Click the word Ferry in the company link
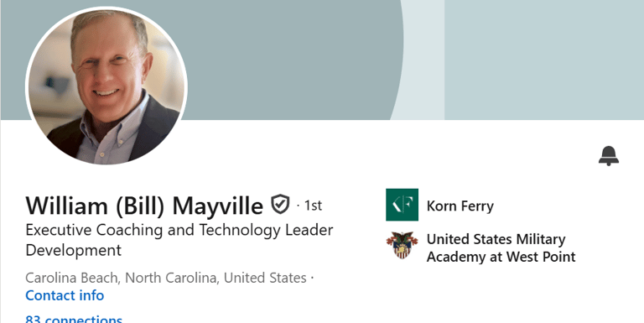Image resolution: width=644 pixels, height=323 pixels. click(x=476, y=206)
